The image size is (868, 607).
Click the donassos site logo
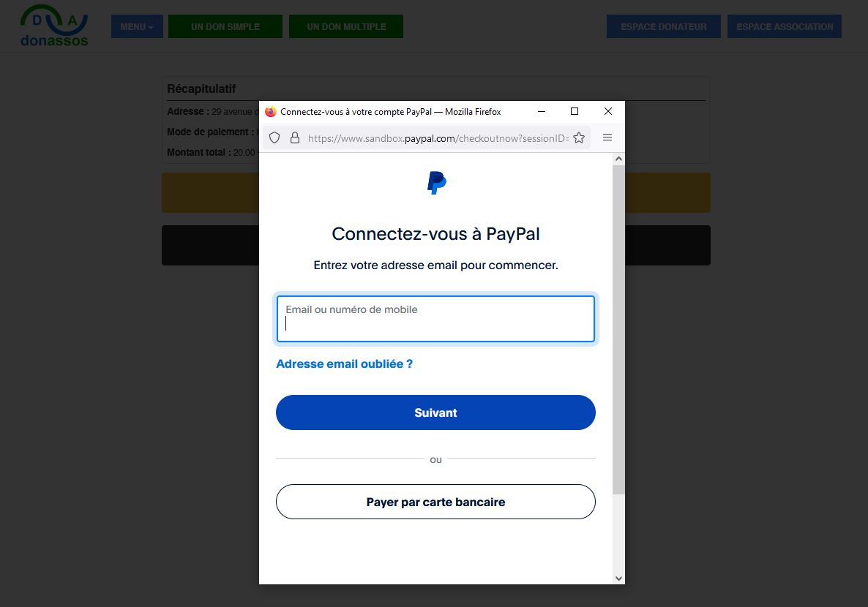coord(53,26)
